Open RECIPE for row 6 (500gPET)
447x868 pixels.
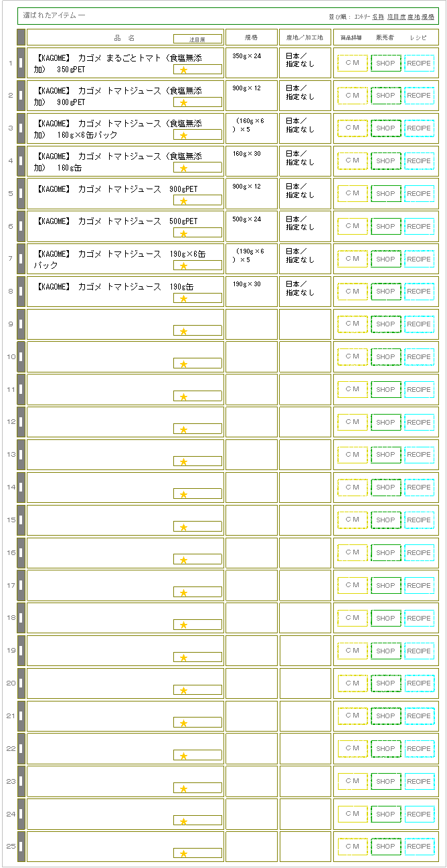(420, 226)
